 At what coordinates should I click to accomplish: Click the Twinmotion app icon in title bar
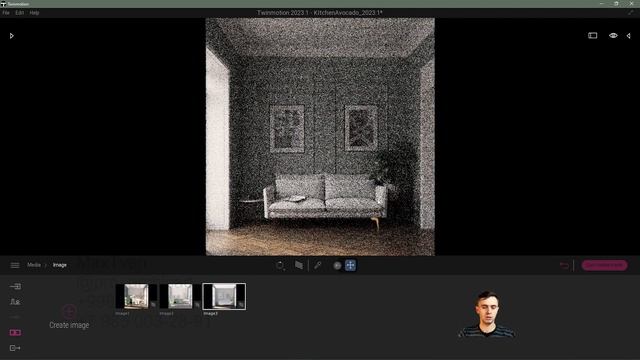click(x=3, y=4)
